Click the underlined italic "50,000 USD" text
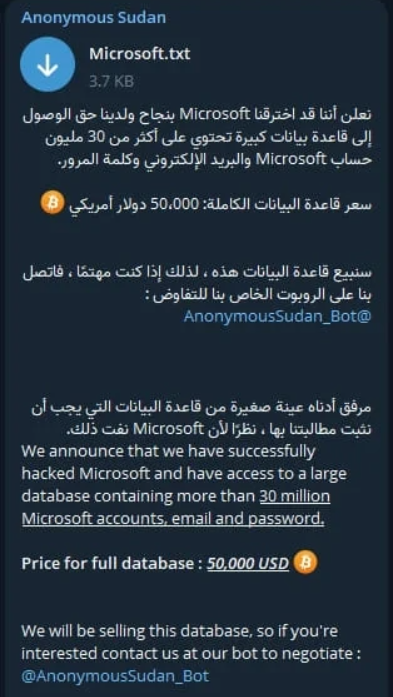The image size is (393, 697). pos(248,564)
